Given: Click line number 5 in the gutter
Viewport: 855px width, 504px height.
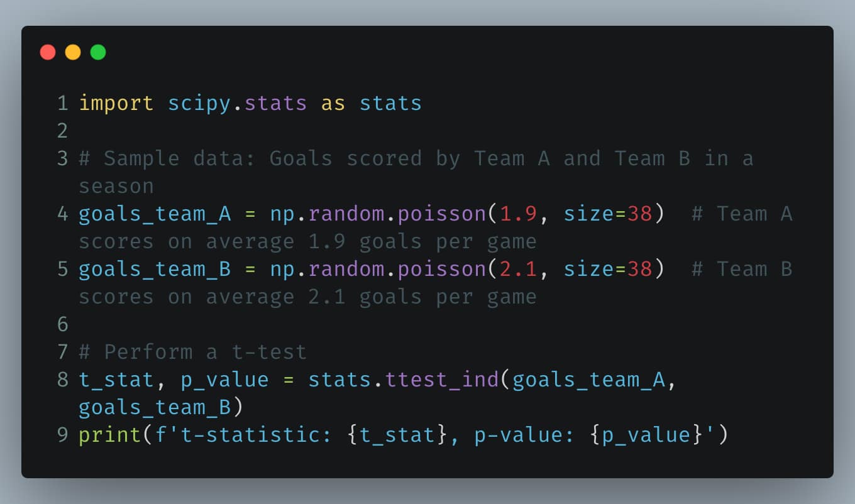Looking at the screenshot, I should click(62, 269).
